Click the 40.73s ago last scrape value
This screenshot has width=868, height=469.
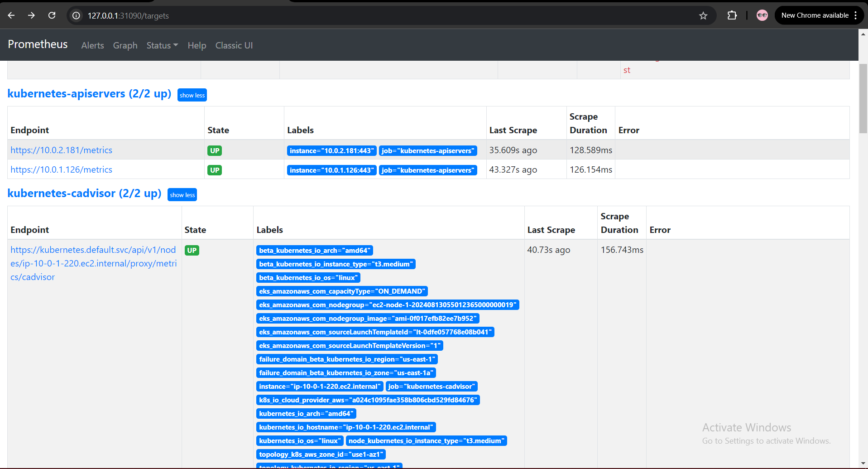tap(549, 250)
